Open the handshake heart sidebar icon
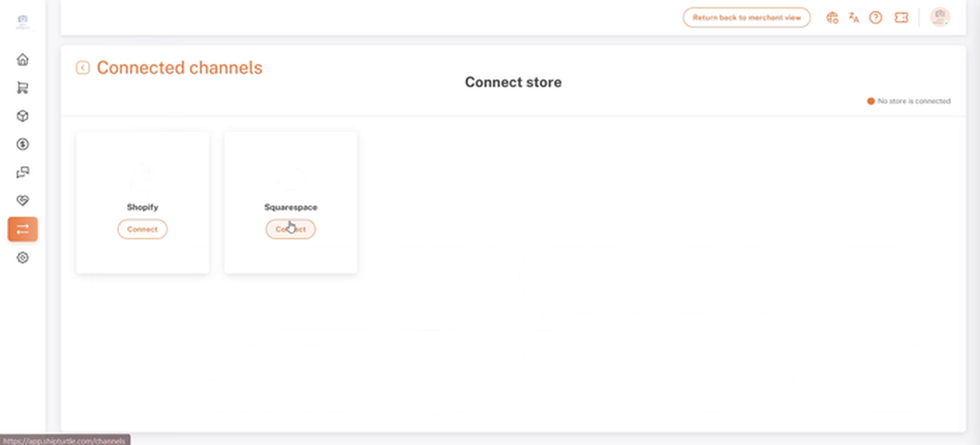This screenshot has height=445, width=980. tap(23, 201)
